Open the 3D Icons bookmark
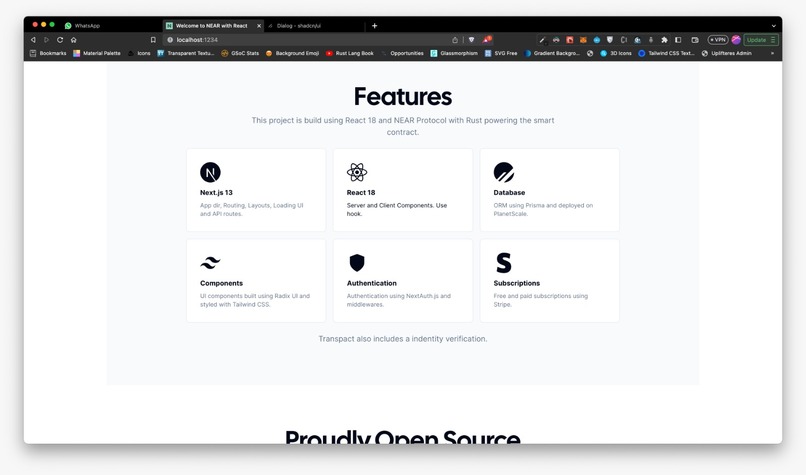The image size is (806, 475). 616,53
